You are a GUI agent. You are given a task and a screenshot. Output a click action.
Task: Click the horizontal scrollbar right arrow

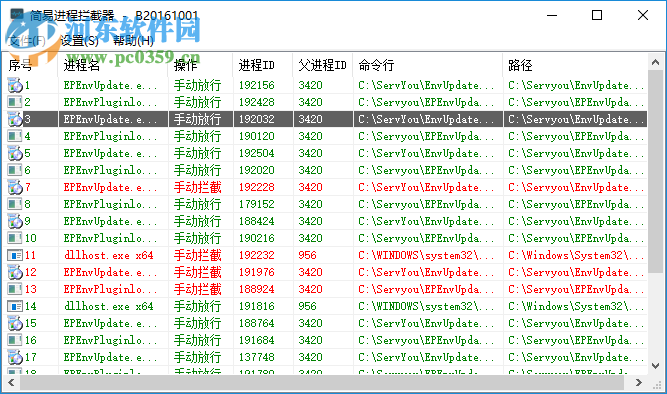pyautogui.click(x=638, y=383)
